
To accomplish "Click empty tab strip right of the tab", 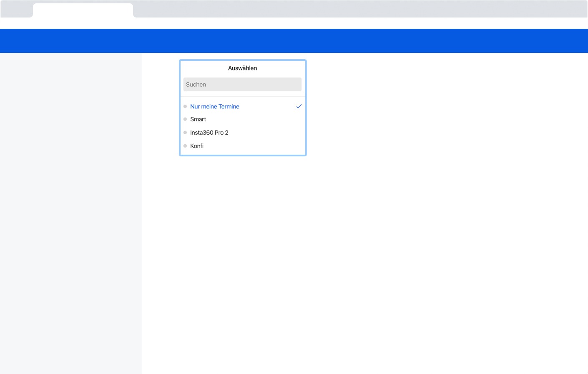I will coord(359,9).
